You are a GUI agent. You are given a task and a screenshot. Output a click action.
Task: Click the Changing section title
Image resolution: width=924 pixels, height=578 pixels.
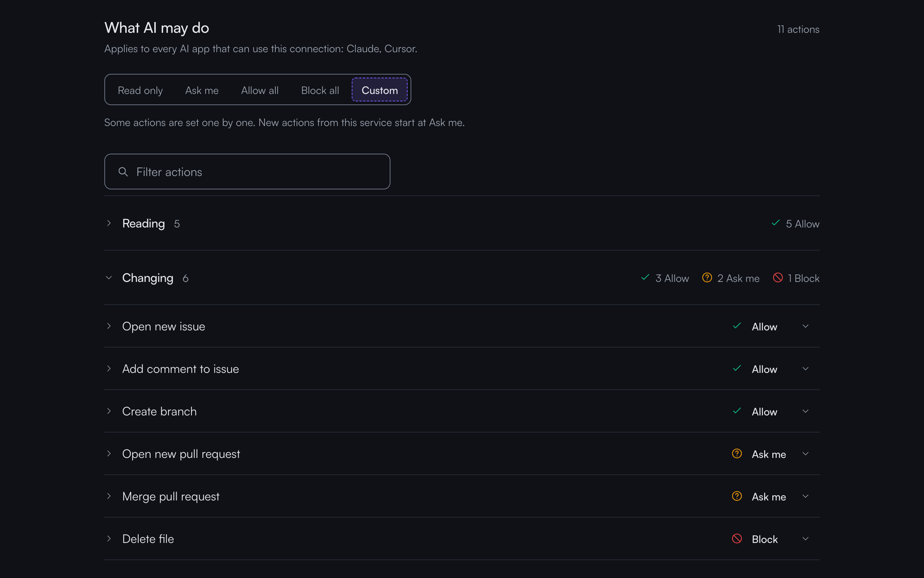click(148, 278)
